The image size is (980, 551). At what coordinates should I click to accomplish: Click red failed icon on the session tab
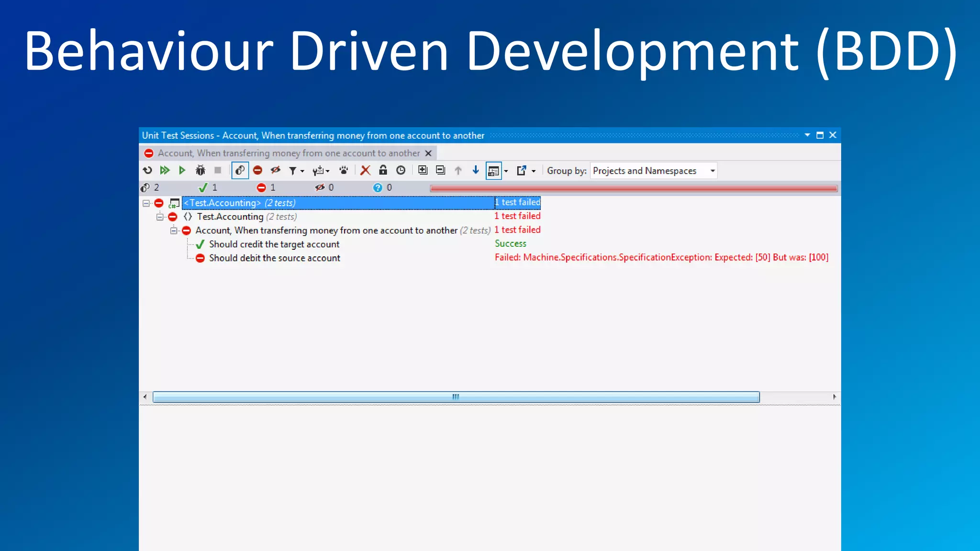149,153
